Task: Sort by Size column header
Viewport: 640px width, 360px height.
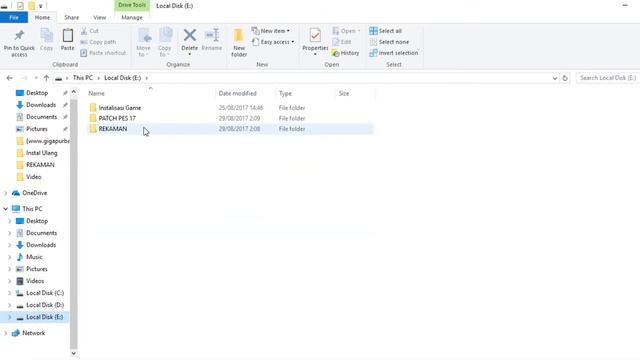Action: click(x=344, y=93)
